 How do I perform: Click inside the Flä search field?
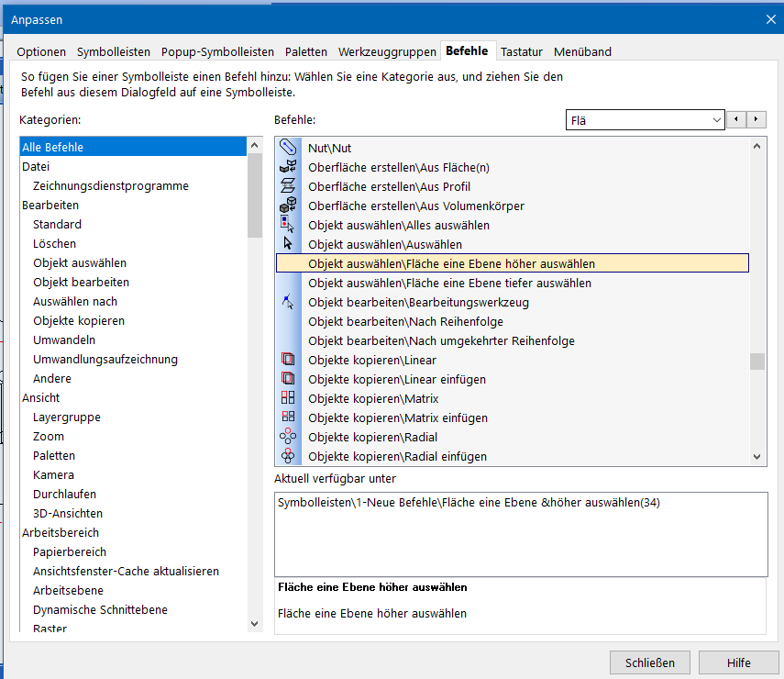(x=638, y=120)
